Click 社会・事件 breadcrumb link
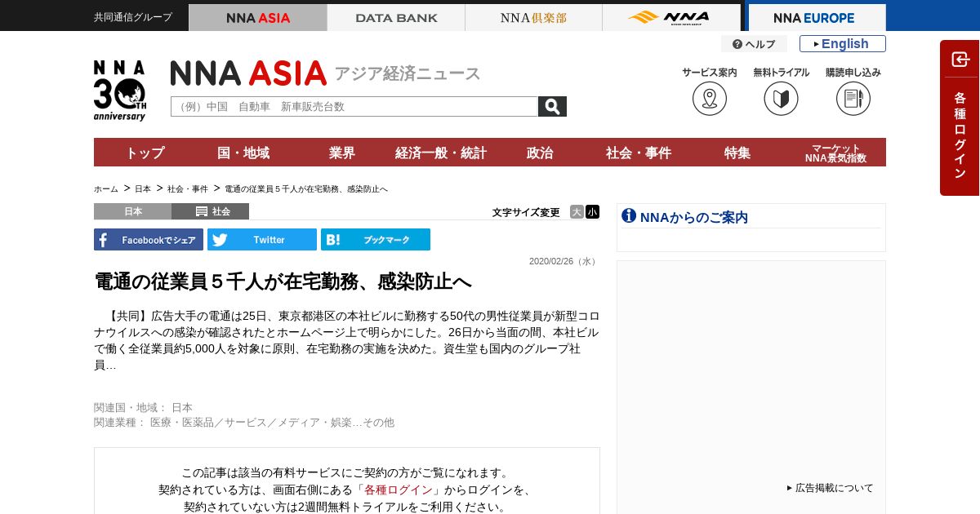Viewport: 980px width, 514px height. (x=188, y=188)
